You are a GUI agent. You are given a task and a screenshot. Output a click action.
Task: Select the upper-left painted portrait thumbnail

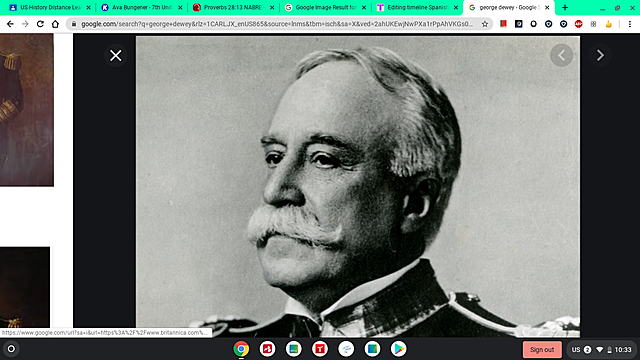(x=27, y=110)
